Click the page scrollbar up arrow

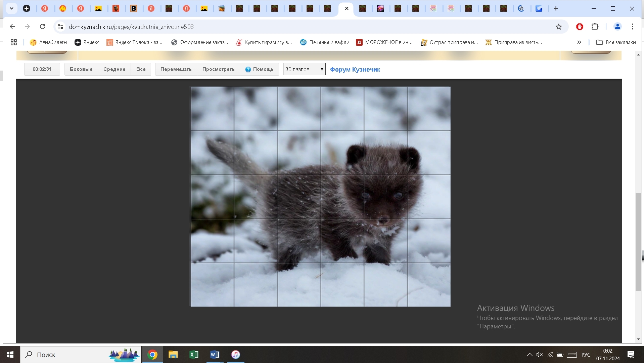[x=639, y=55]
